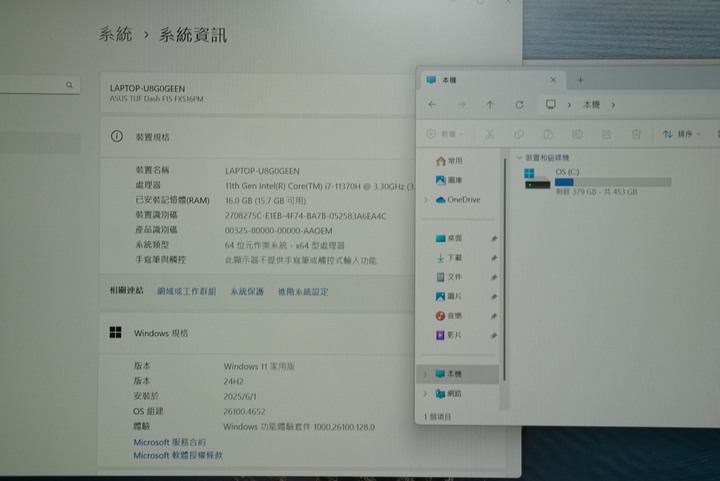
Task: Go up one folder level in File Explorer
Action: 490,105
